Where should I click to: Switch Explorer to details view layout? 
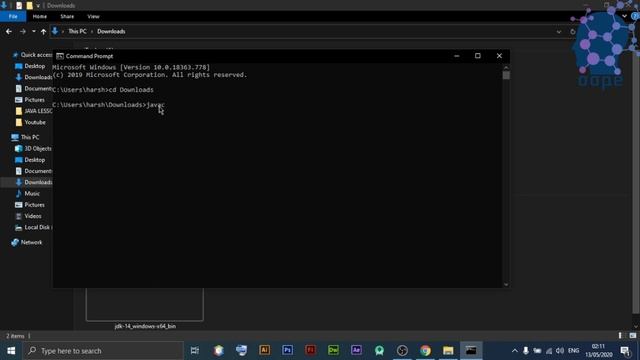click(x=620, y=336)
